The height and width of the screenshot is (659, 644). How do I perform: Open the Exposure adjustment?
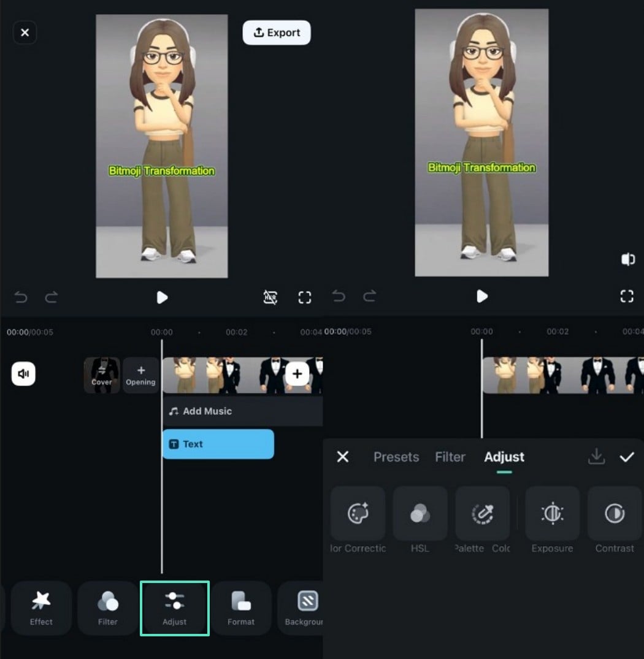pos(552,519)
